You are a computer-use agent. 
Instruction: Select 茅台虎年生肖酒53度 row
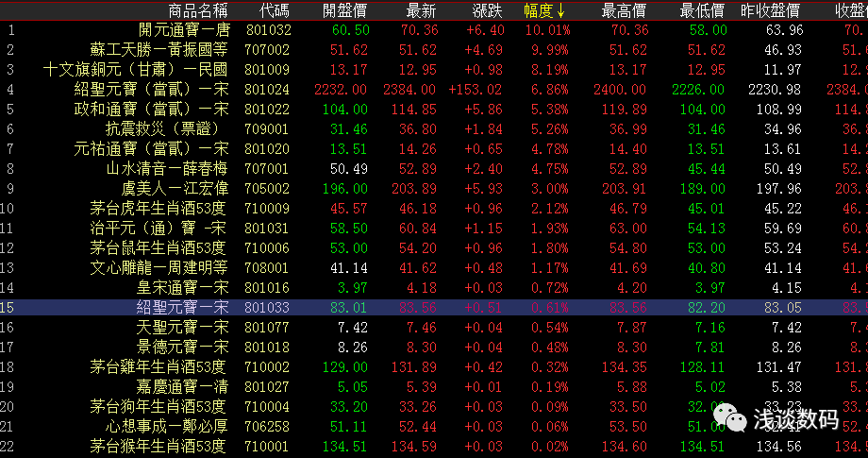(x=434, y=209)
